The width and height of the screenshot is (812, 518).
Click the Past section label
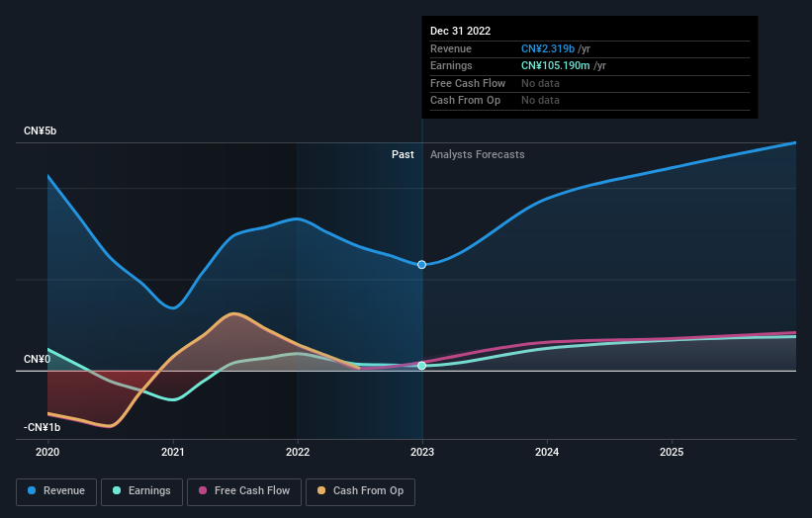coord(403,155)
